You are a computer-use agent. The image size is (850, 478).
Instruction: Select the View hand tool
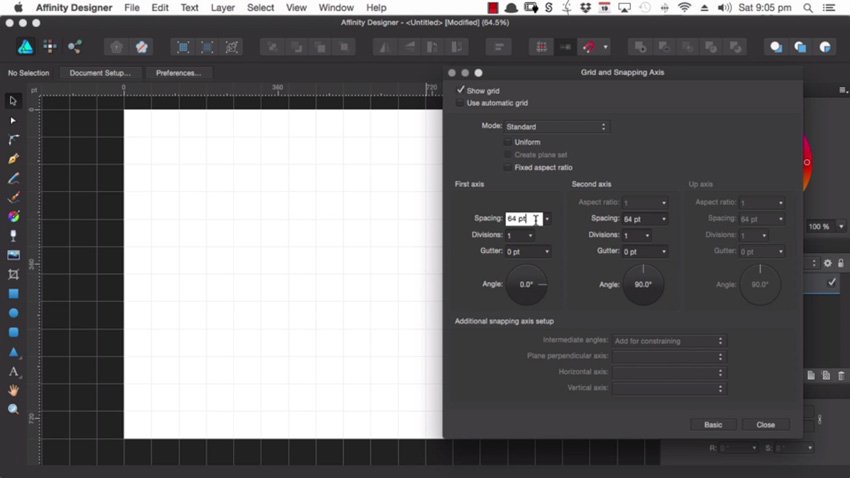point(14,390)
